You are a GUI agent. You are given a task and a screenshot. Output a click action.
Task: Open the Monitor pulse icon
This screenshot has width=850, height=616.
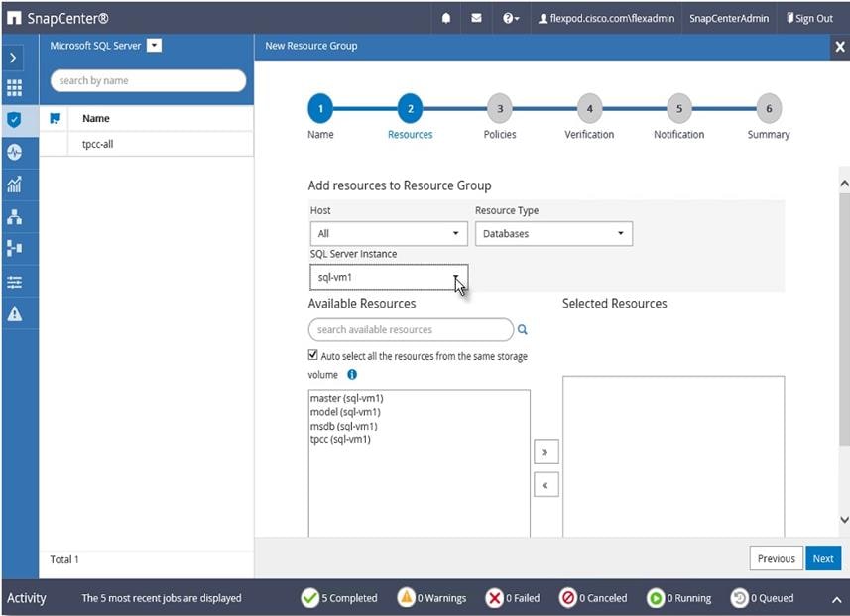pos(15,152)
